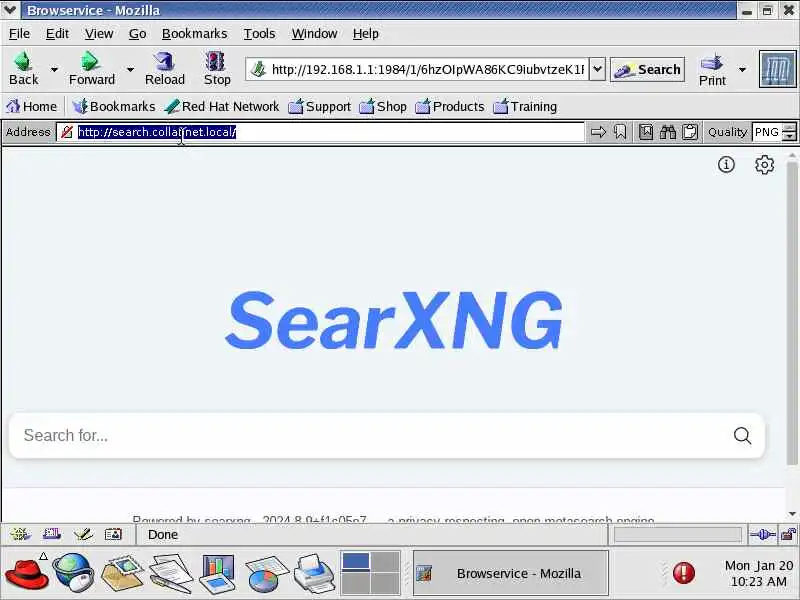Open the Support bookmark folder
800x600 pixels.
click(319, 107)
